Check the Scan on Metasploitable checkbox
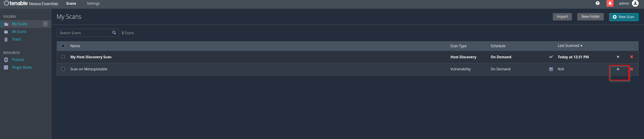The image size is (644, 139). tap(63, 69)
